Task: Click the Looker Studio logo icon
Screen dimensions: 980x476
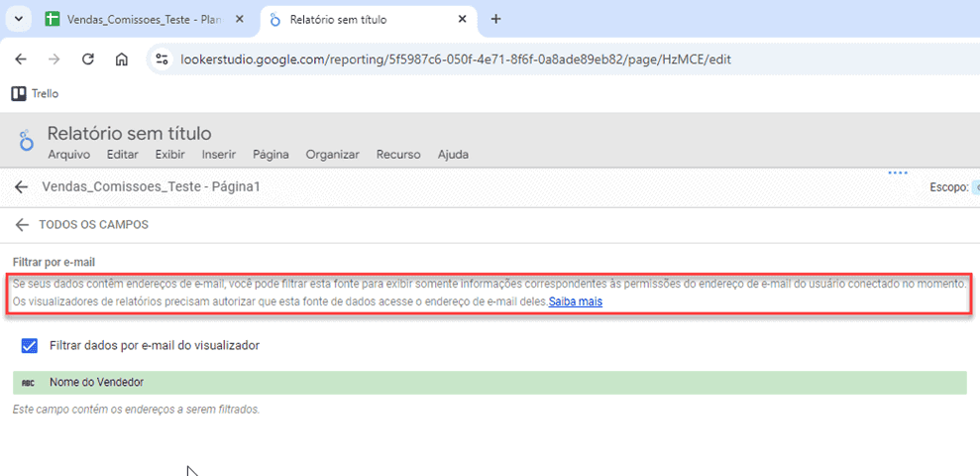Action: click(27, 142)
